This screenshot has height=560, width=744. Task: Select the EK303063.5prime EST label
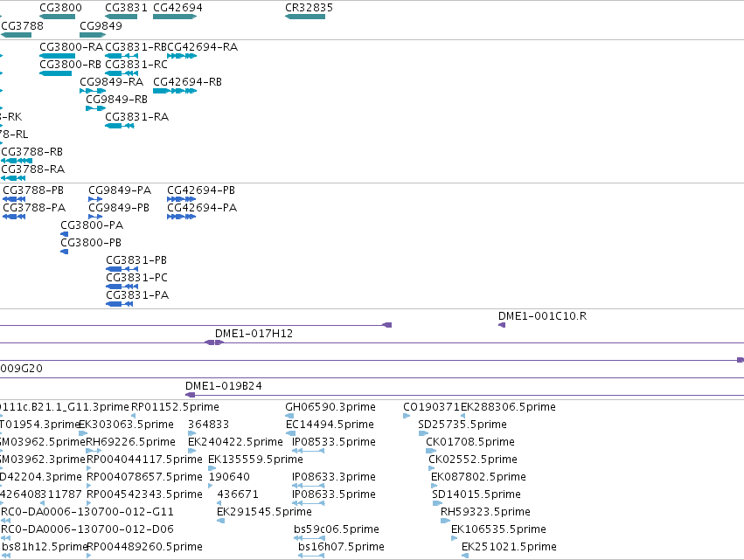point(126,425)
